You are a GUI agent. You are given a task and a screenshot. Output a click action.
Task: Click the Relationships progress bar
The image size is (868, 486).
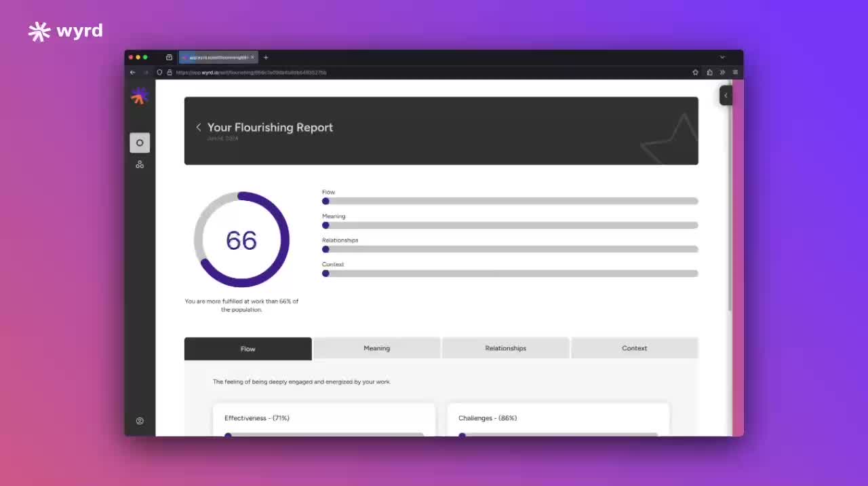[x=510, y=249]
